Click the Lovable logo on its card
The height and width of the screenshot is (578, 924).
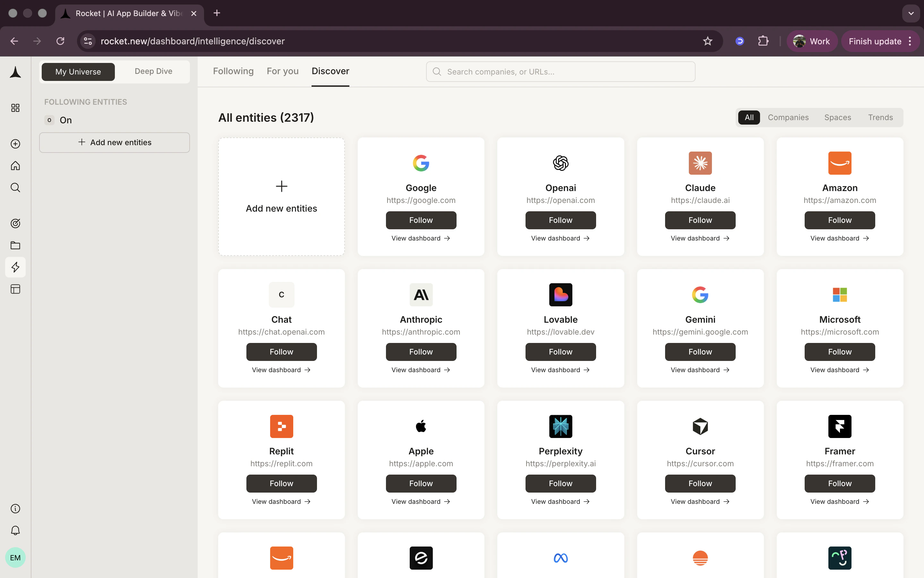[560, 295]
